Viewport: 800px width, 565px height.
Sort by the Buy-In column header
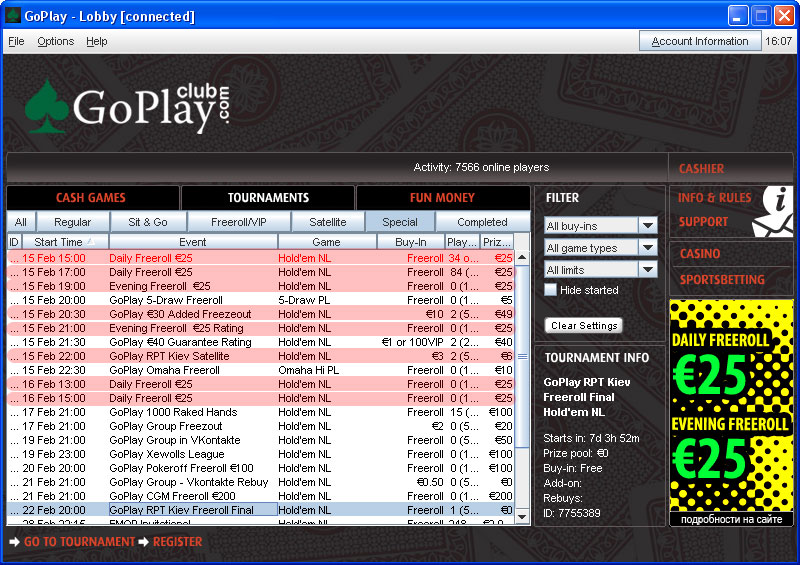pos(411,242)
